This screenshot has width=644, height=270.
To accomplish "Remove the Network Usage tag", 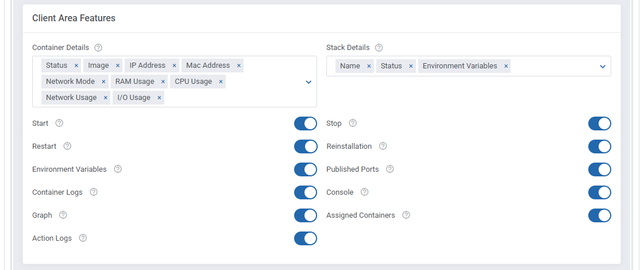I will click(x=106, y=98).
